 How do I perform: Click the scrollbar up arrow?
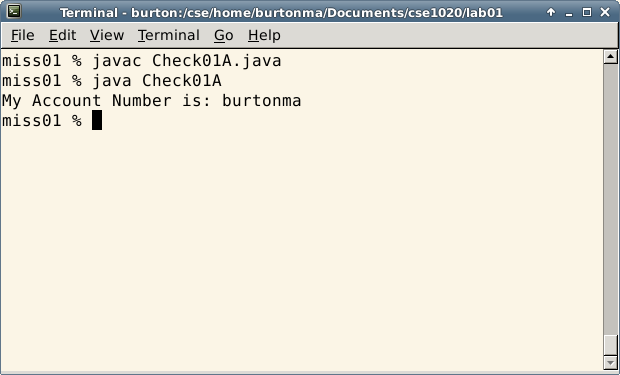[x=611, y=57]
